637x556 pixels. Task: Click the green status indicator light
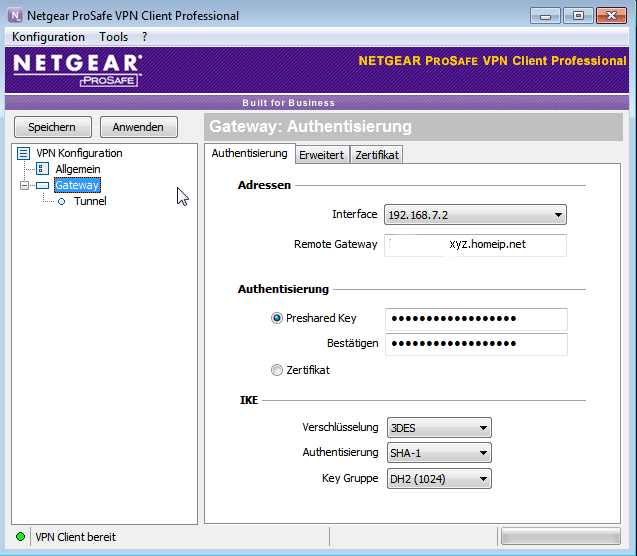pos(20,537)
